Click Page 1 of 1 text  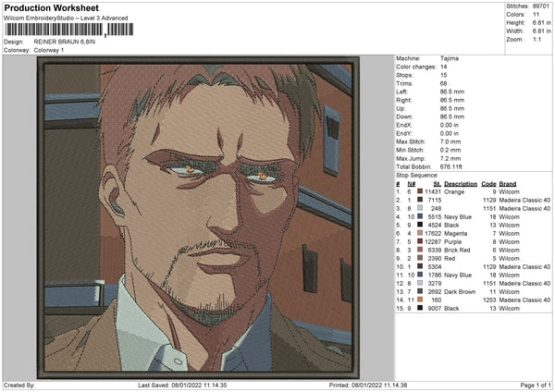pyautogui.click(x=536, y=385)
